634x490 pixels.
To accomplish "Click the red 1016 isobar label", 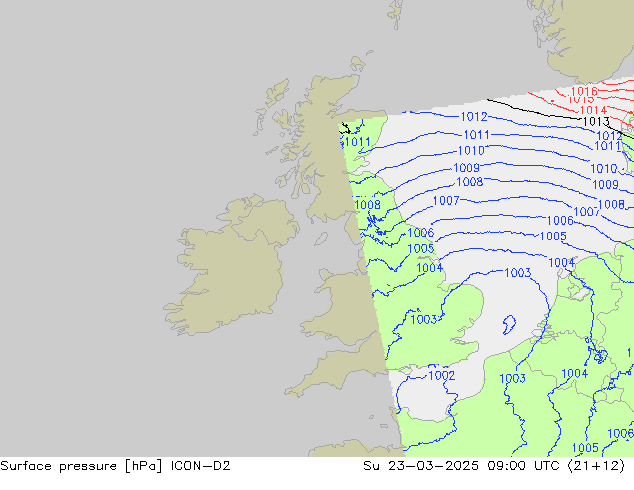I will 584,91.
